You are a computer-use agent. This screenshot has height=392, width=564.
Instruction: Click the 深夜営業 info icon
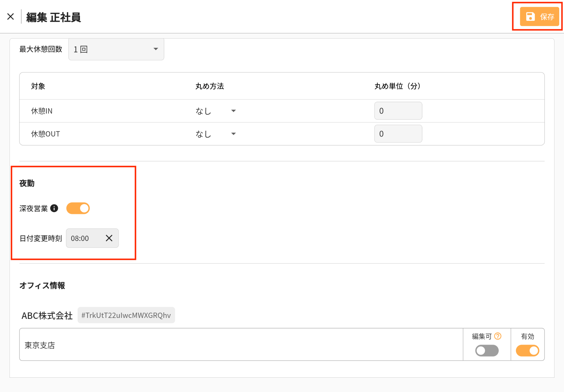[x=54, y=208]
